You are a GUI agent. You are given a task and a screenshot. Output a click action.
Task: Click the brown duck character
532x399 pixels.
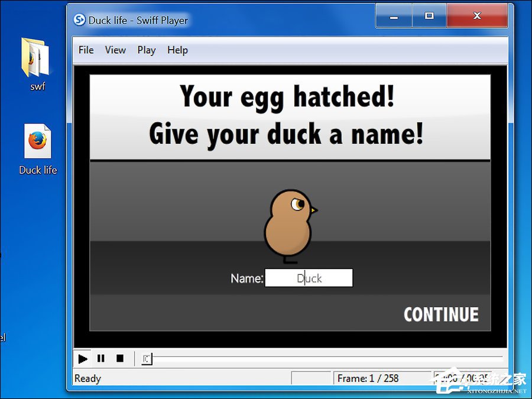(x=288, y=225)
